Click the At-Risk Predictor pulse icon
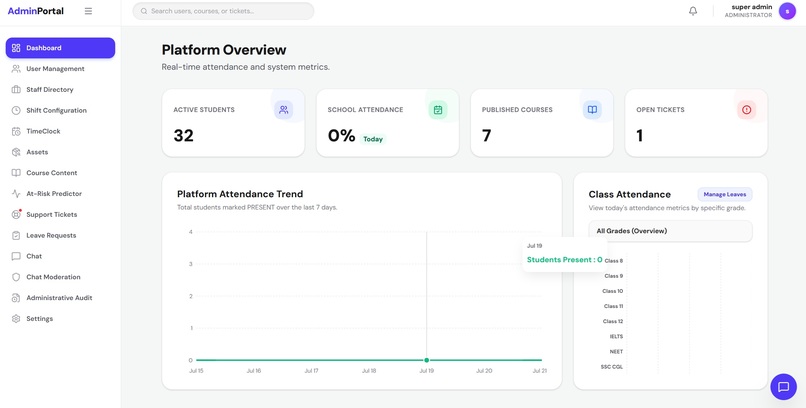The image size is (806, 408). pyautogui.click(x=16, y=194)
